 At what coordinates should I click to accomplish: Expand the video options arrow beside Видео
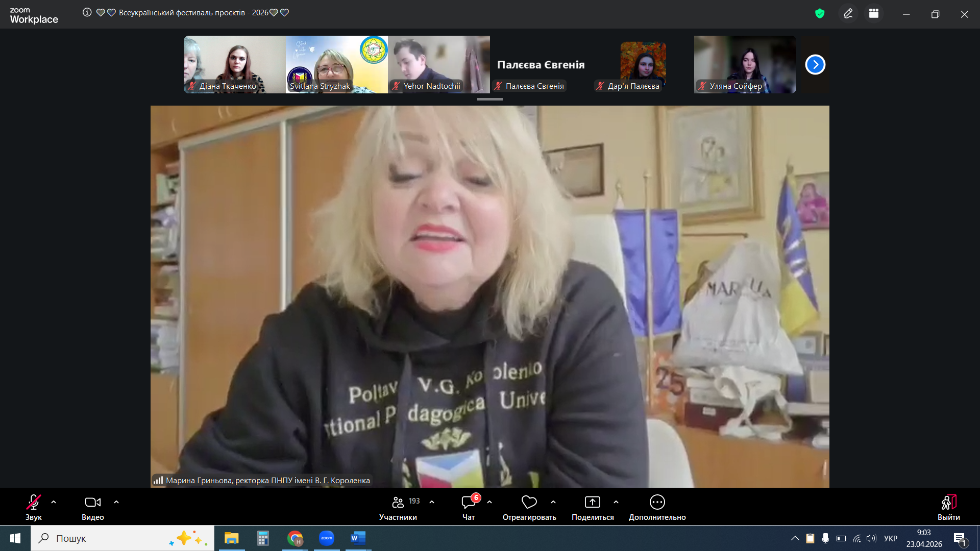coord(116,502)
